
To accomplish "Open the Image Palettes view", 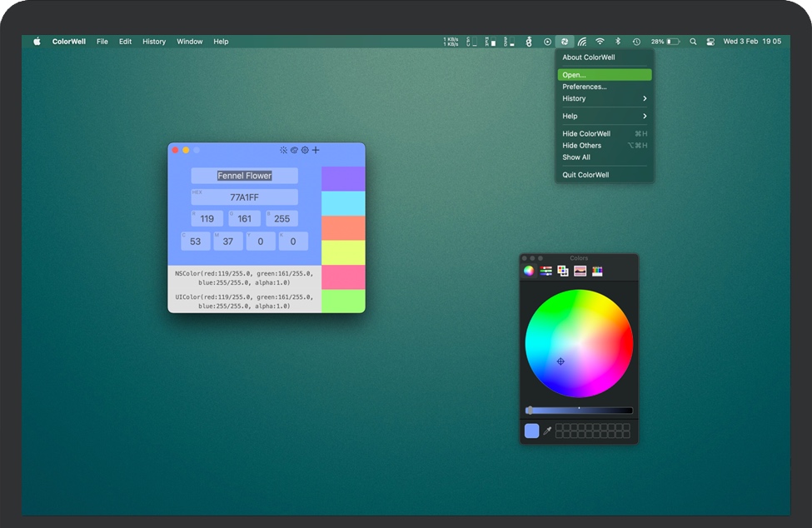I will [580, 271].
